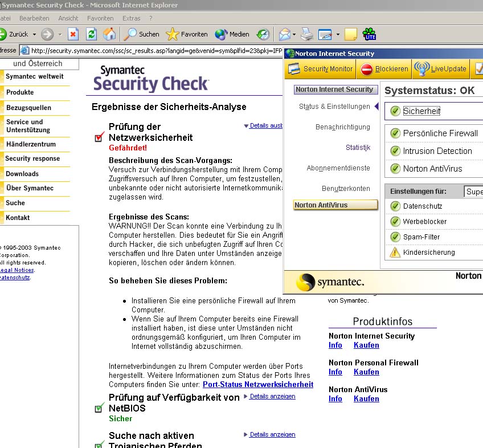The height and width of the screenshot is (448, 483).
Task: Open the Favoriten menu in menu bar
Action: coord(100,18)
